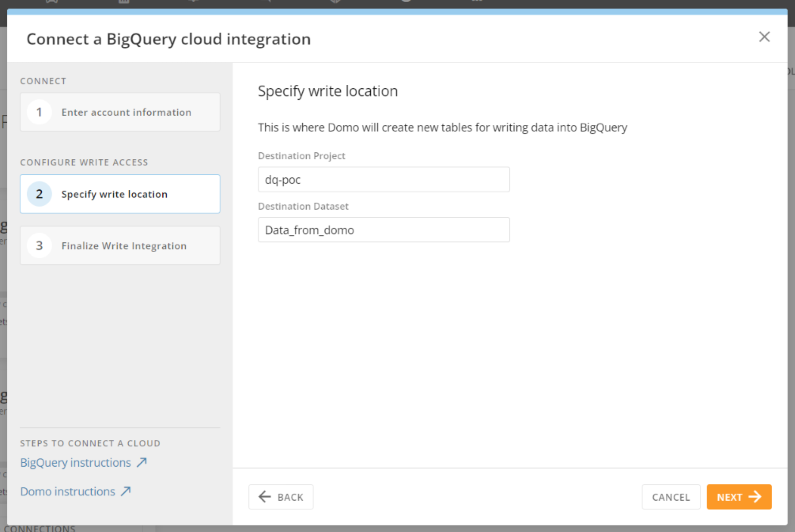Close the BigQuery integration dialog
The height and width of the screenshot is (532, 795).
[764, 37]
